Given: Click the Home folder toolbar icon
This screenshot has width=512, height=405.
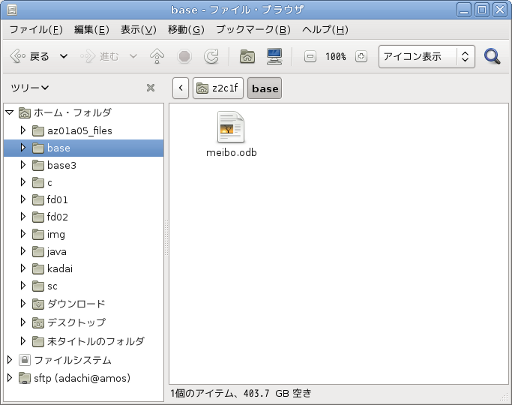Looking at the screenshot, I should 247,57.
